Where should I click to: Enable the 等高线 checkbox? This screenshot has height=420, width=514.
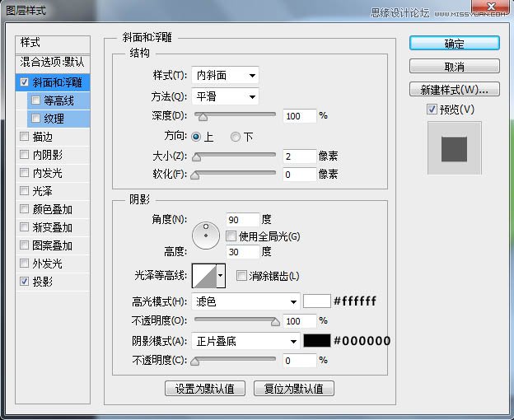click(x=35, y=100)
